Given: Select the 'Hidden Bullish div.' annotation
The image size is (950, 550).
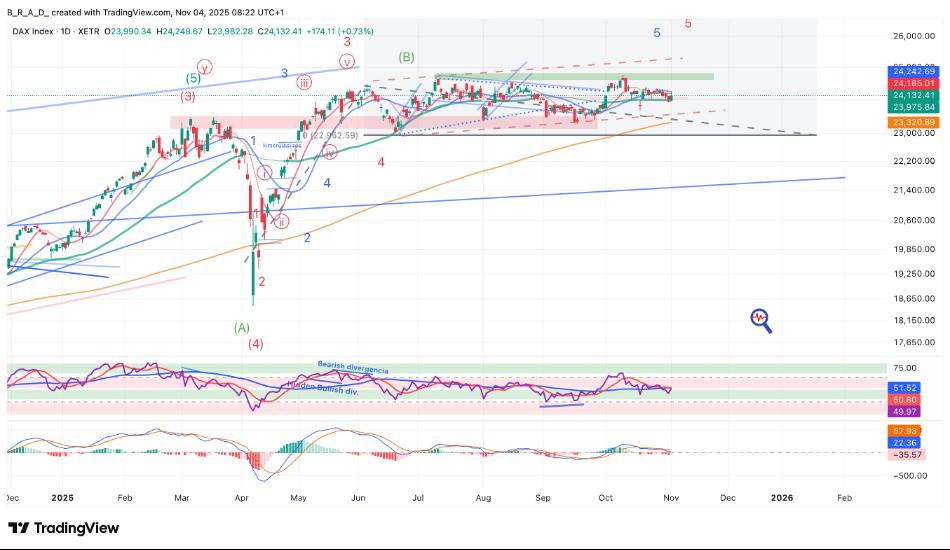Looking at the screenshot, I should click(x=321, y=385).
